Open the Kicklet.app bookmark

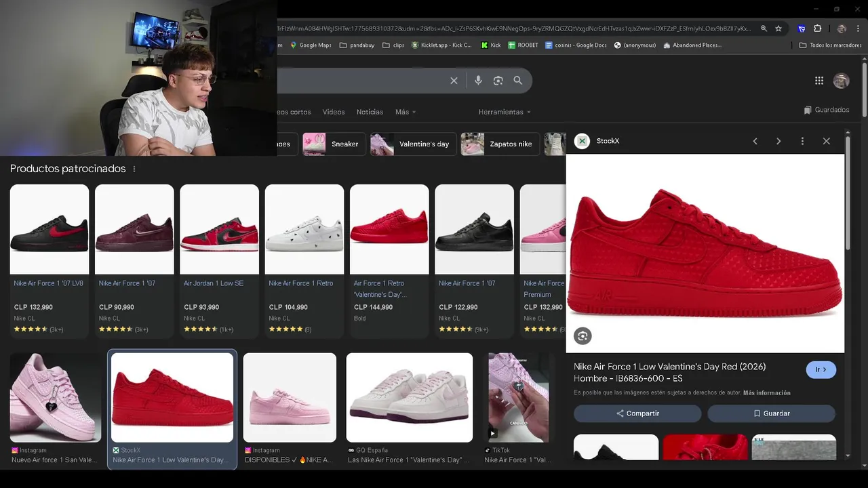[441, 45]
